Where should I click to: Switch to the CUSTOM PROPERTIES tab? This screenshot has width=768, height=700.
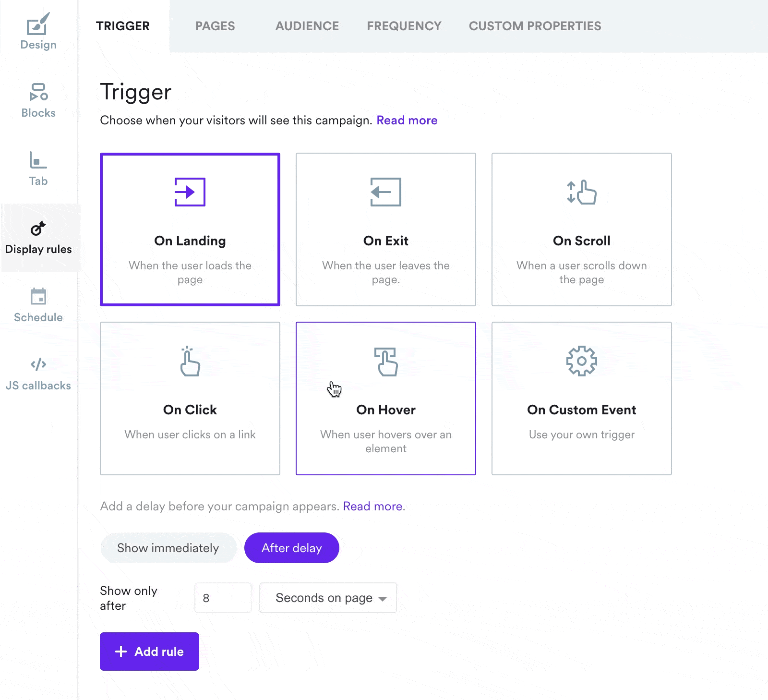[535, 26]
